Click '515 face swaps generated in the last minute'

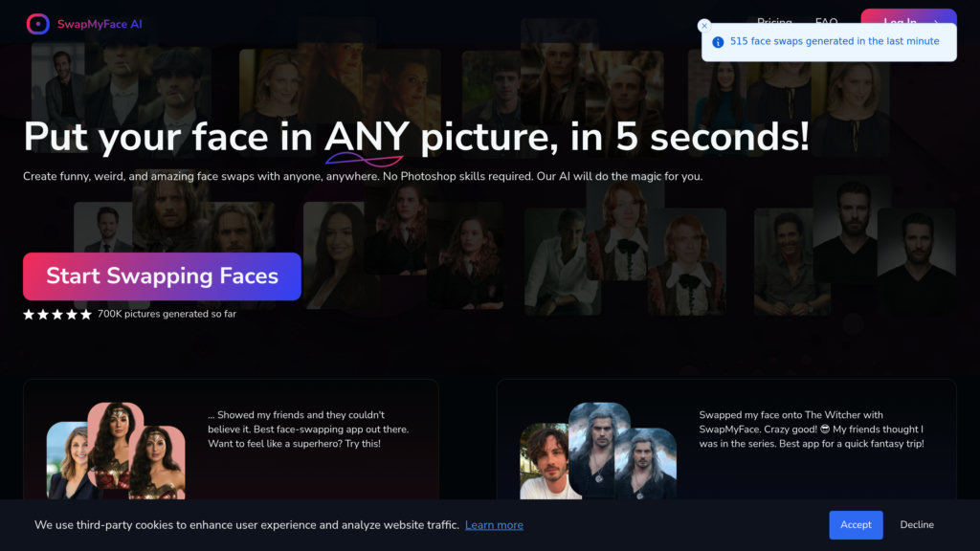pos(835,41)
